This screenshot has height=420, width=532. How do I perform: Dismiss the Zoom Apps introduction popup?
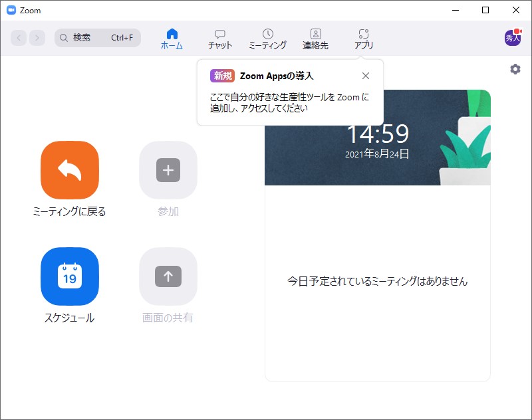coord(366,76)
